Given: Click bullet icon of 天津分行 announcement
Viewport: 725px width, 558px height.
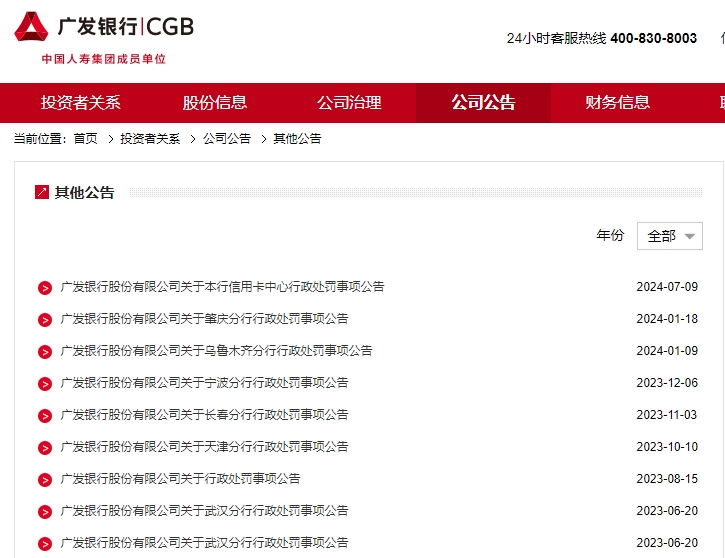Looking at the screenshot, I should pos(45,448).
